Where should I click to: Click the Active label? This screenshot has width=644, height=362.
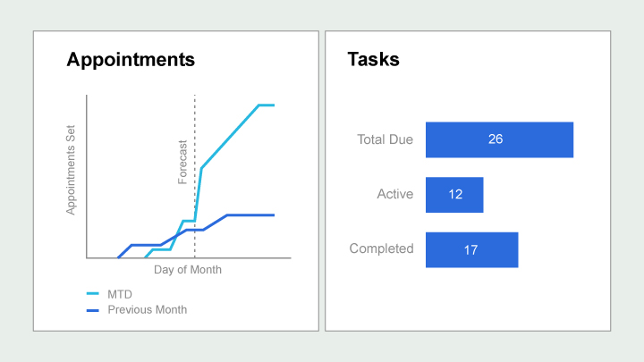[x=395, y=194]
